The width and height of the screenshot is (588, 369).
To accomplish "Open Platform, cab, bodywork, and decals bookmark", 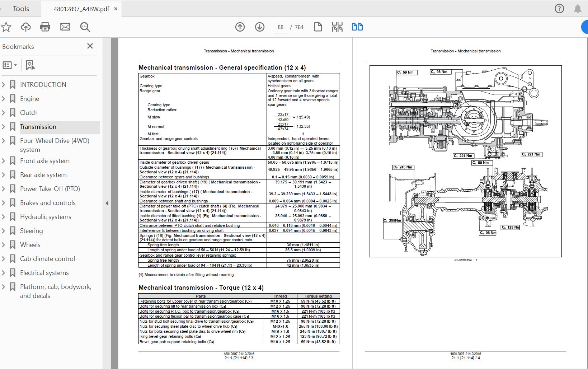I will pos(56,291).
